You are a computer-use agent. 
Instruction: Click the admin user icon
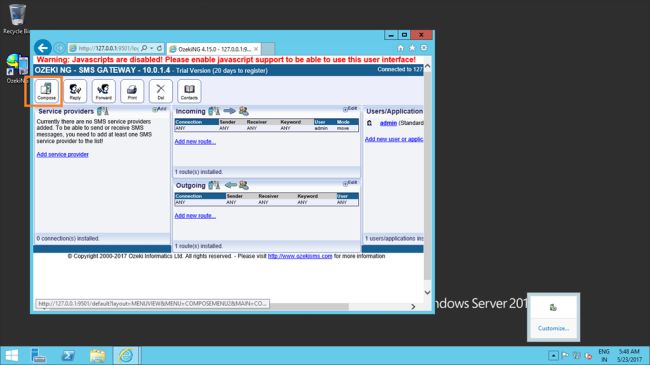[x=369, y=123]
